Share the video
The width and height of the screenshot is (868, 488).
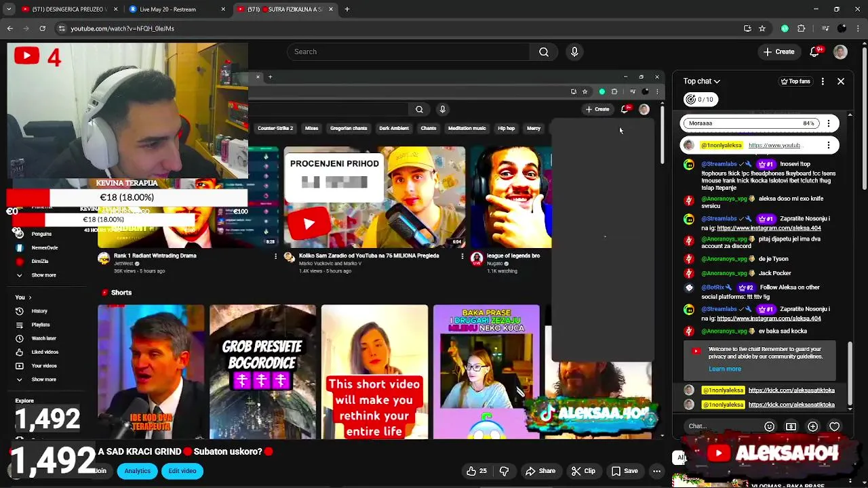[540, 471]
